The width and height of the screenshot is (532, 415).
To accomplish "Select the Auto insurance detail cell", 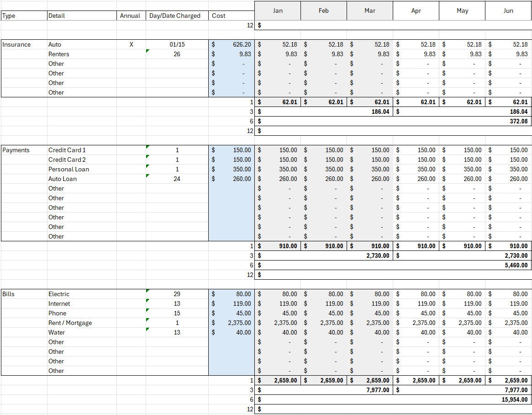I will (82, 44).
